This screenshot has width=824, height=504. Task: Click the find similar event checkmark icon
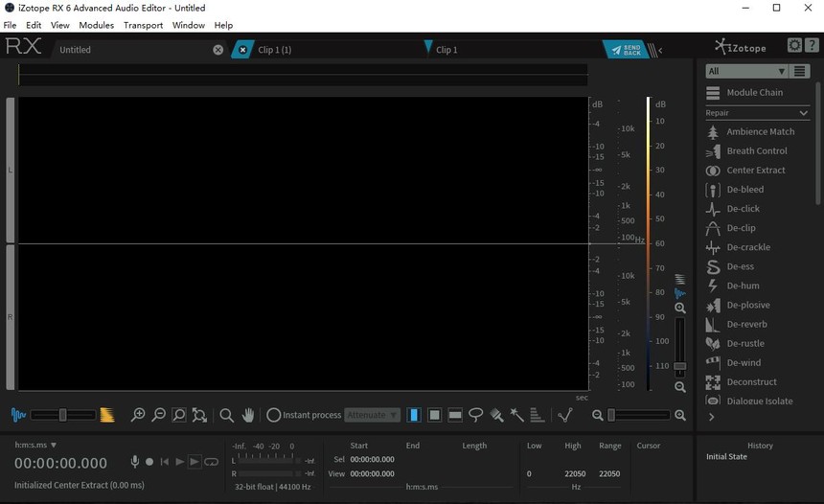(x=565, y=415)
